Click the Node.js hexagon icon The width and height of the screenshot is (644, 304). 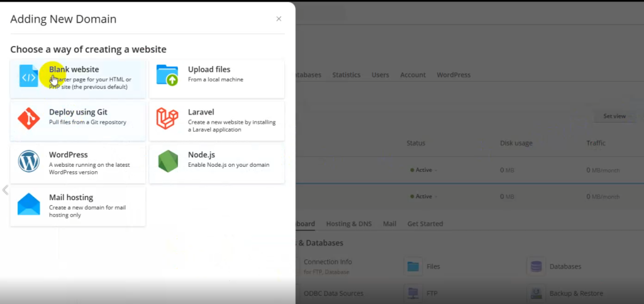pos(167,161)
